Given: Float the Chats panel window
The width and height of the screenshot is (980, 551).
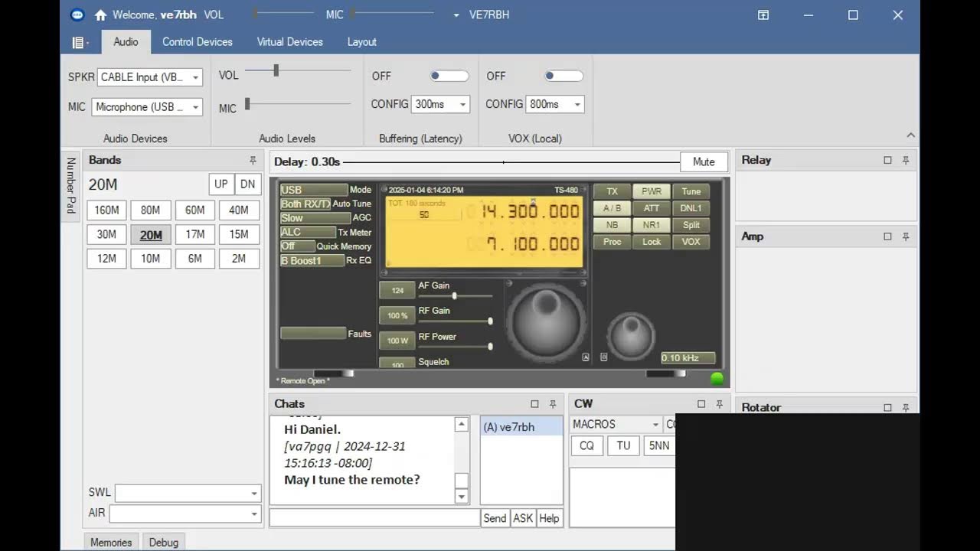Looking at the screenshot, I should [534, 404].
